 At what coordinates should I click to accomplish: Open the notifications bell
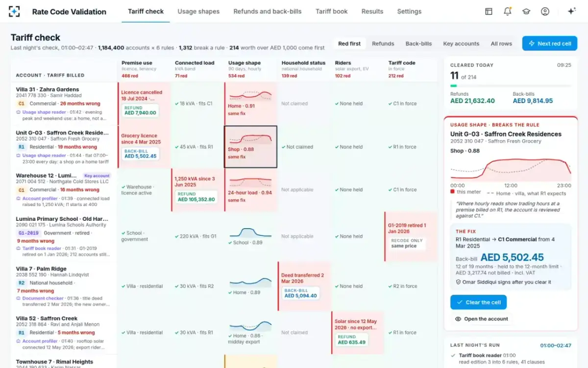(x=507, y=11)
